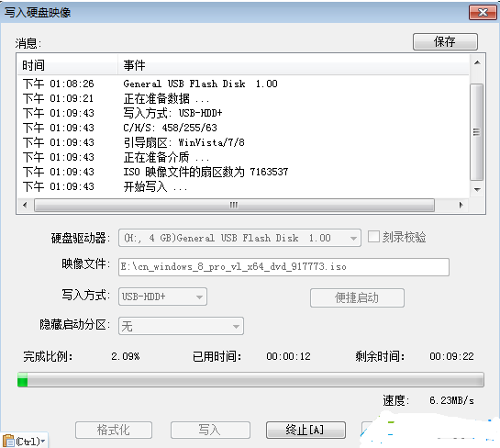
Task: Open the 隐藏启动分区 dropdown
Action: point(181,326)
